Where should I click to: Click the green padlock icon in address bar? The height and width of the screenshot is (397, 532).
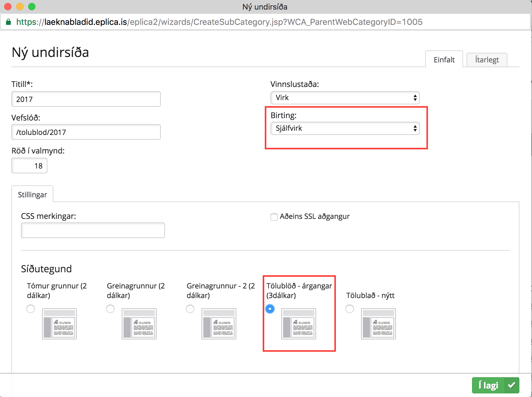pos(8,22)
